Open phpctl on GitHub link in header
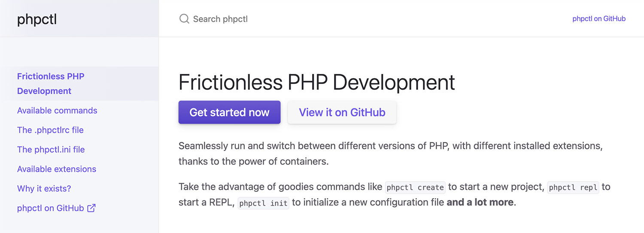The width and height of the screenshot is (644, 233). [598, 19]
